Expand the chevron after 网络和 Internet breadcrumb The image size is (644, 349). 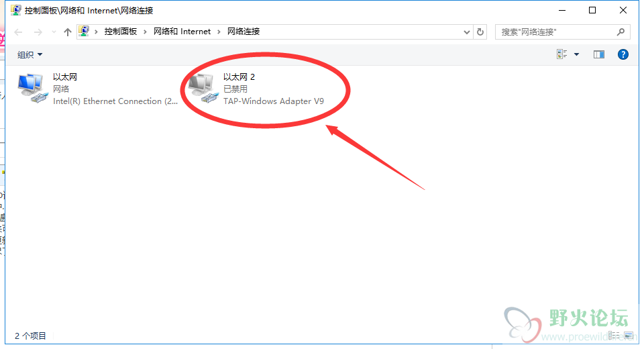(219, 32)
